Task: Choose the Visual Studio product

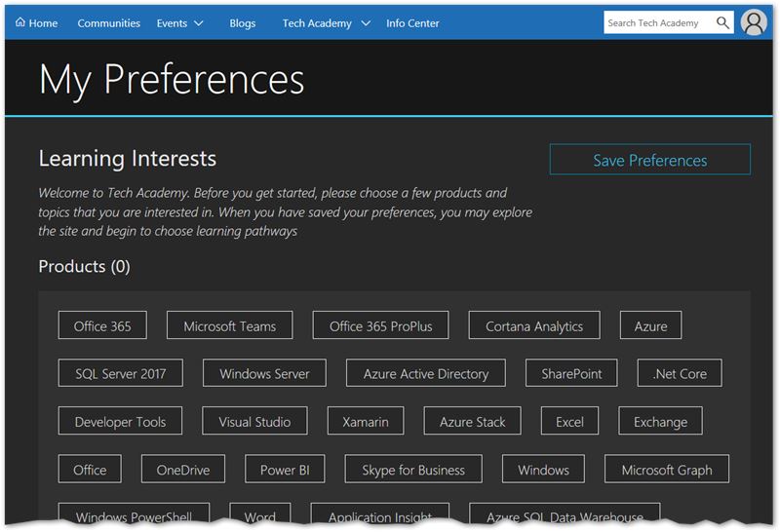Action: tap(254, 421)
